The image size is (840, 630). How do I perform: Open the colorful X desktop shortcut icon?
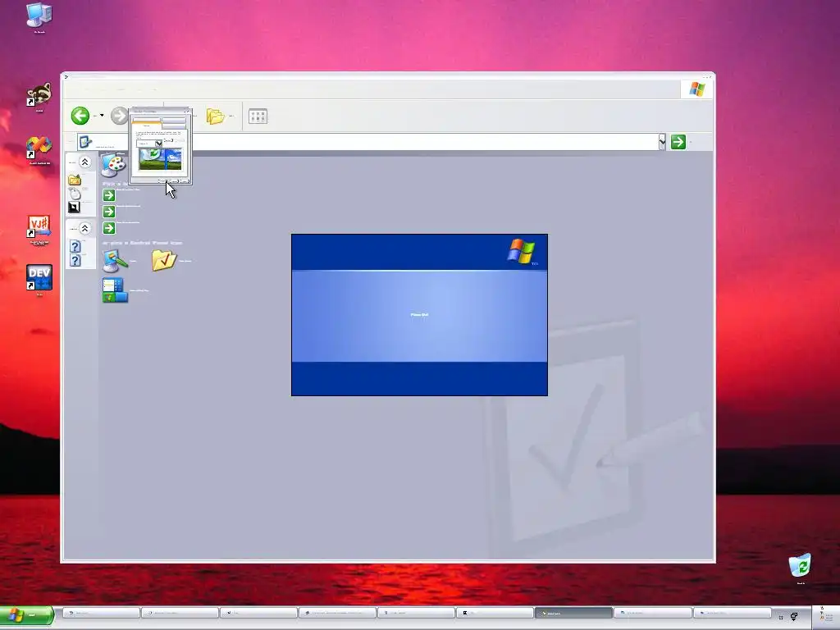(39, 147)
